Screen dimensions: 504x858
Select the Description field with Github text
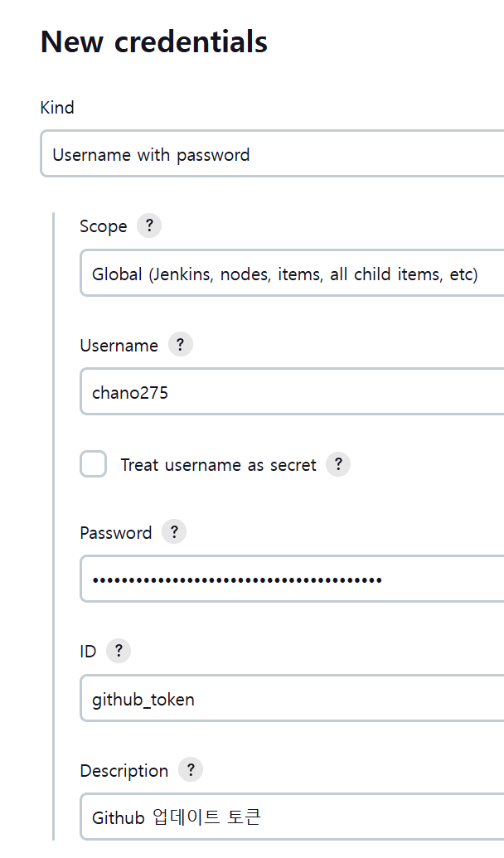click(292, 817)
